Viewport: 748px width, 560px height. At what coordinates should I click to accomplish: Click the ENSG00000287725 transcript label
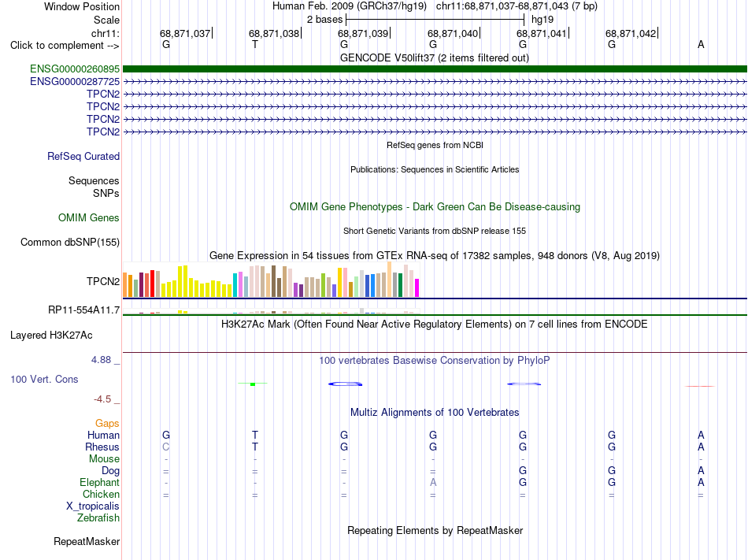point(75,82)
